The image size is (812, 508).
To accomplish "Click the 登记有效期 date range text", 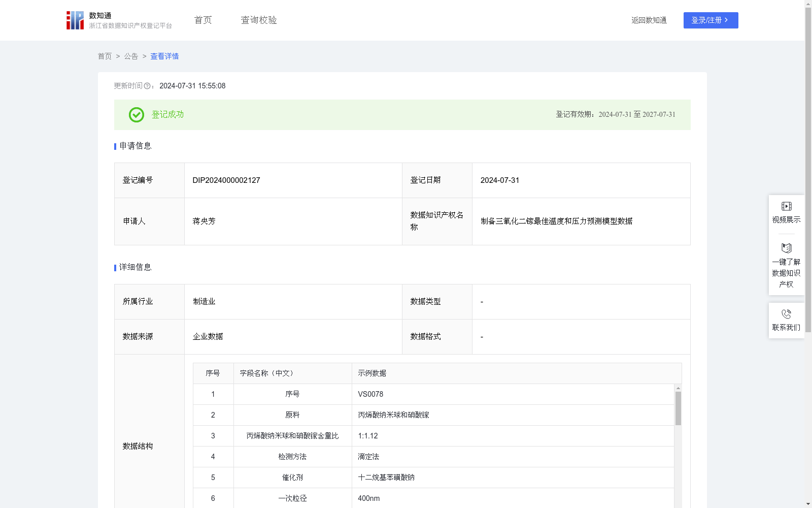I will (616, 114).
